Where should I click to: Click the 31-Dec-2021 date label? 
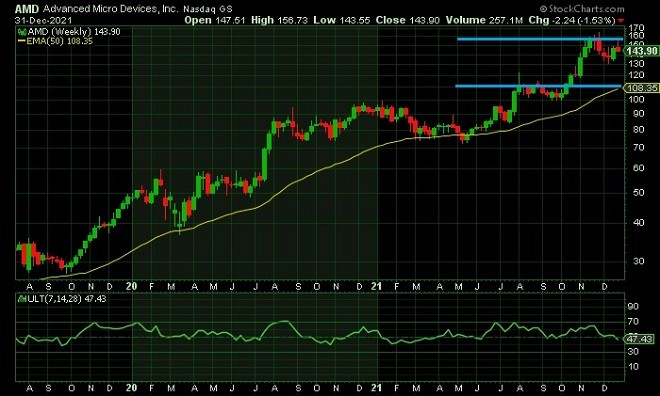click(43, 20)
